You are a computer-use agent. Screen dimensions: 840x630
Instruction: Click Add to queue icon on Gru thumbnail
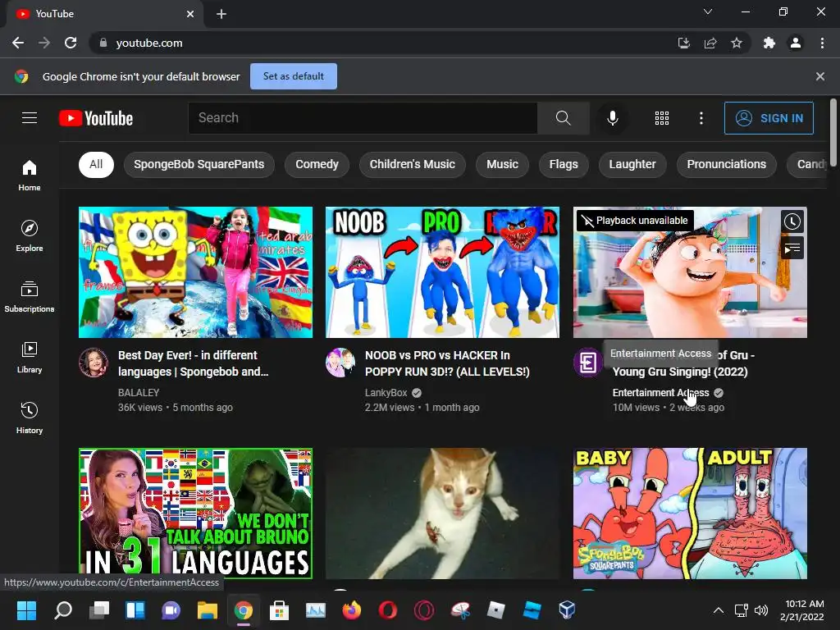tap(792, 248)
